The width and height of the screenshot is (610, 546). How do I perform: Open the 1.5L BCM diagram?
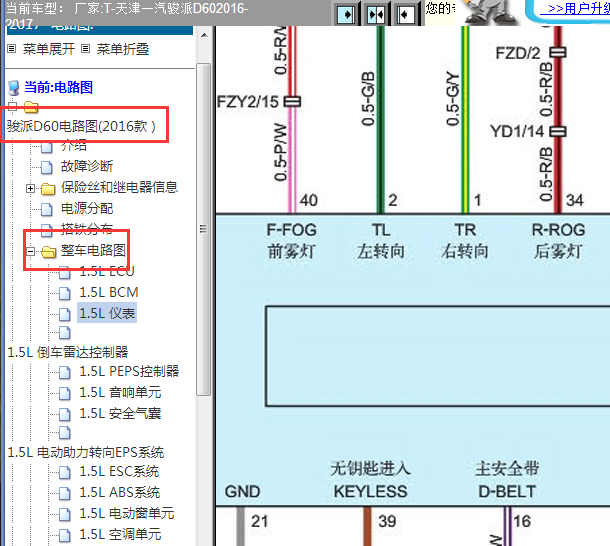coord(109,292)
